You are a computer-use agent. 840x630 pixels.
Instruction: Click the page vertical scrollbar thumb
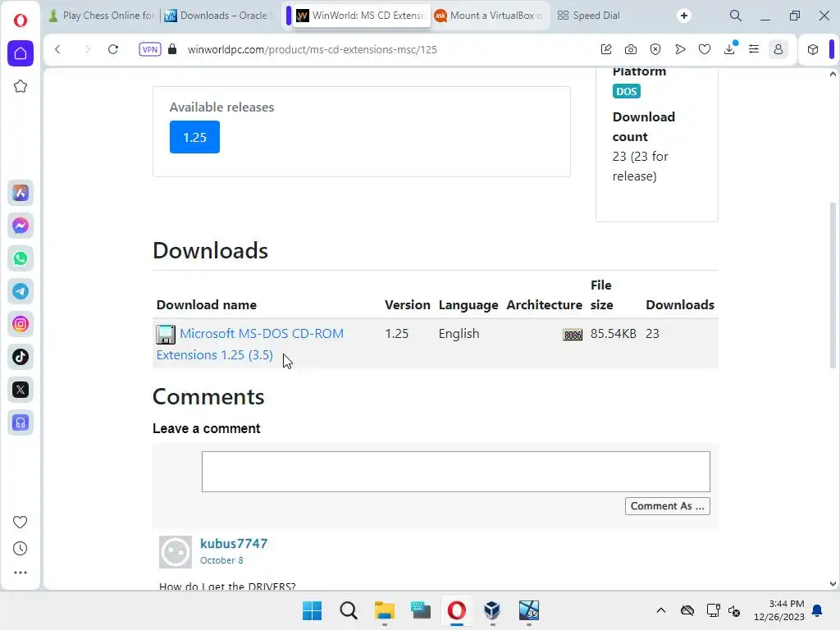point(833,286)
